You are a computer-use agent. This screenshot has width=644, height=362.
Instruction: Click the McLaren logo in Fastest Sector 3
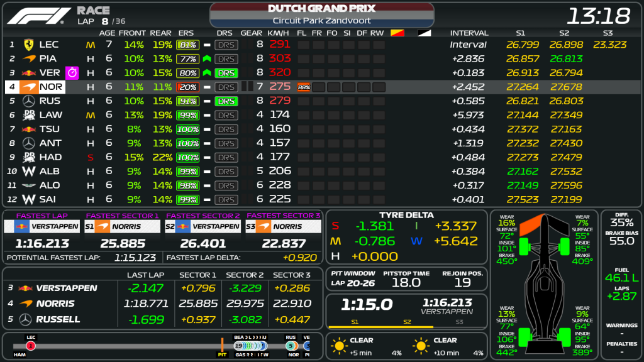[264, 226]
